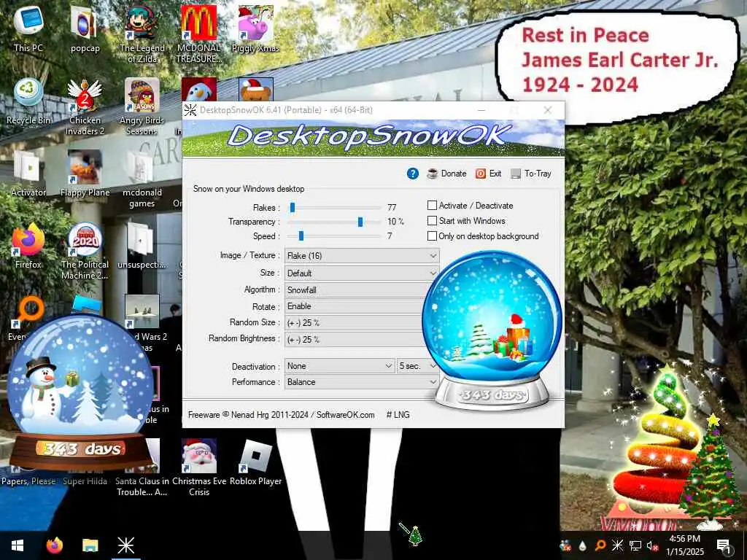Screen dimensions: 747x560
Task: Send DesktopSnowOK To-Tray
Action: [531, 174]
